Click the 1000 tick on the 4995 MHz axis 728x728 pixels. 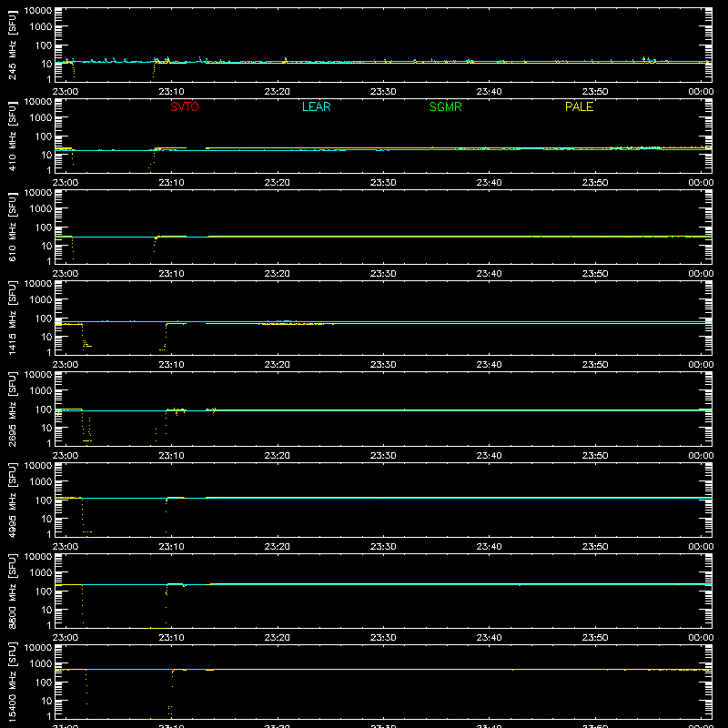[41, 482]
